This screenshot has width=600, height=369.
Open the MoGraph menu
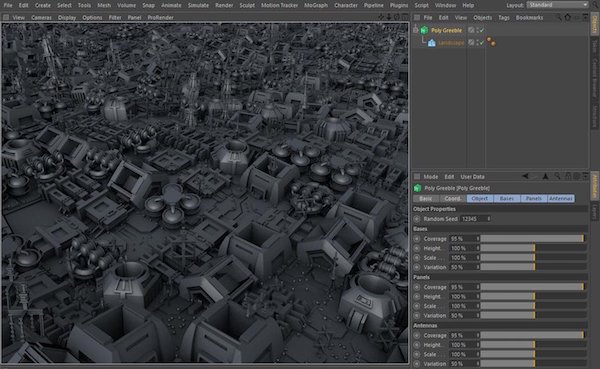[x=316, y=5]
